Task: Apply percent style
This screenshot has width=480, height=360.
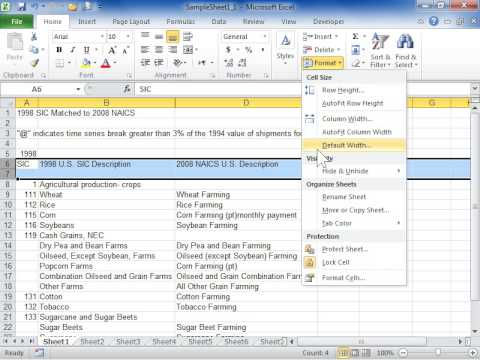Action: [248, 50]
